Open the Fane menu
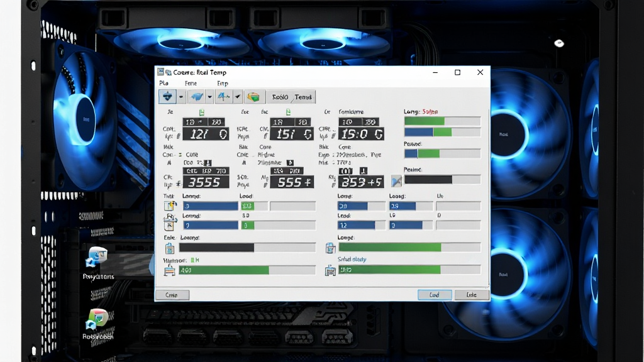The width and height of the screenshot is (644, 362). pyautogui.click(x=191, y=83)
